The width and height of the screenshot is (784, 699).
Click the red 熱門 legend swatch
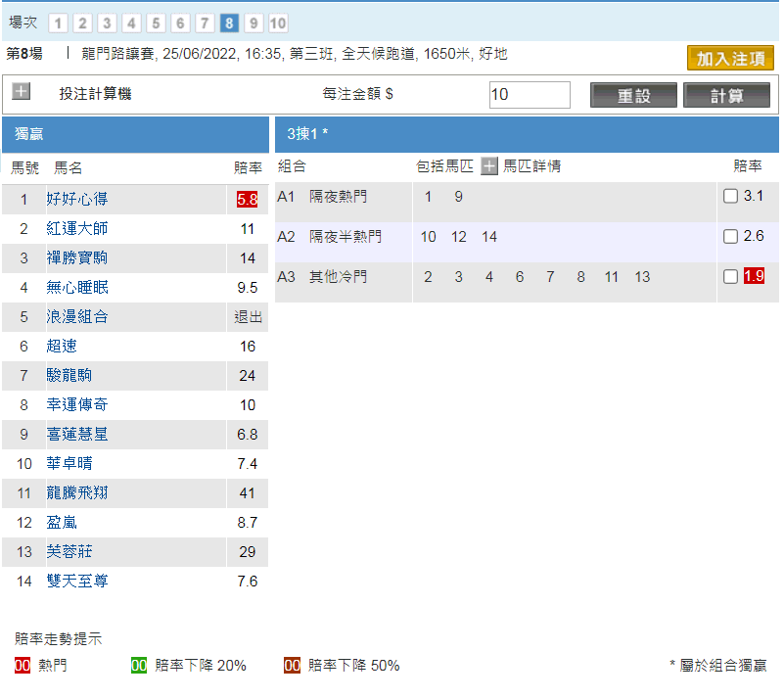pyautogui.click(x=23, y=666)
